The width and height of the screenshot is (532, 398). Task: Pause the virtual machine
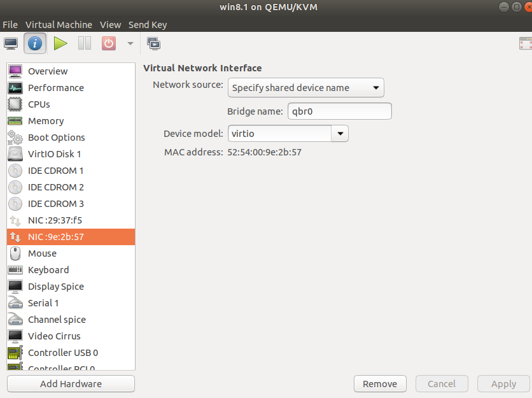[x=85, y=43]
